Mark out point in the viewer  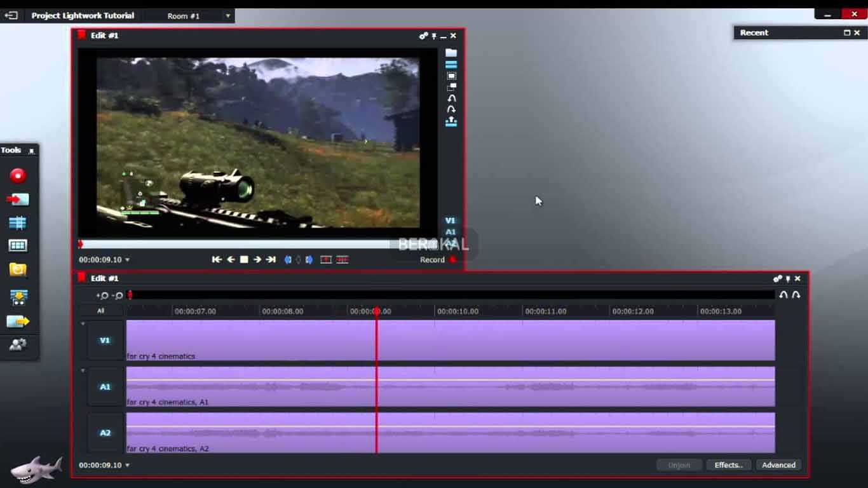tap(309, 259)
